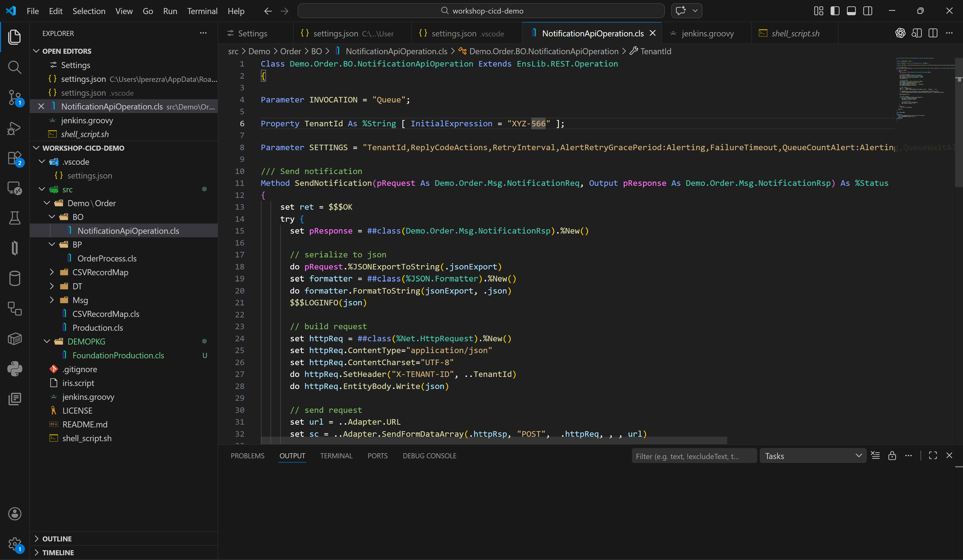Open .gitignore file in explorer
The image size is (963, 560).
click(80, 369)
